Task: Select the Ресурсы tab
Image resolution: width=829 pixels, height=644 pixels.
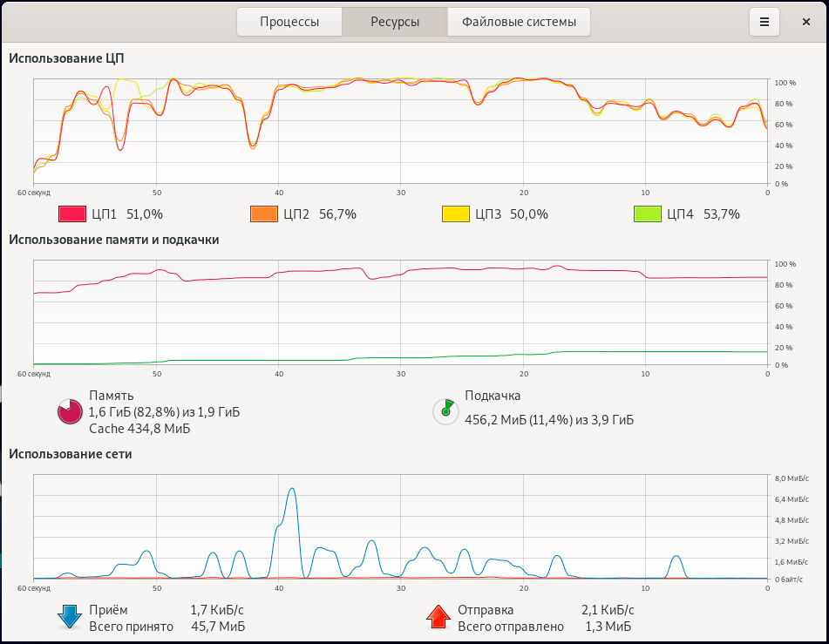Action: tap(394, 22)
